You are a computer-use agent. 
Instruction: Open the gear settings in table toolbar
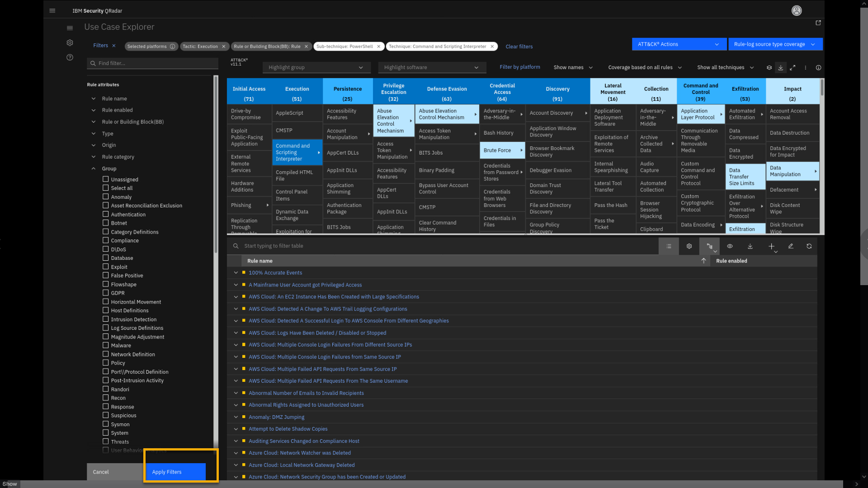[x=689, y=246]
